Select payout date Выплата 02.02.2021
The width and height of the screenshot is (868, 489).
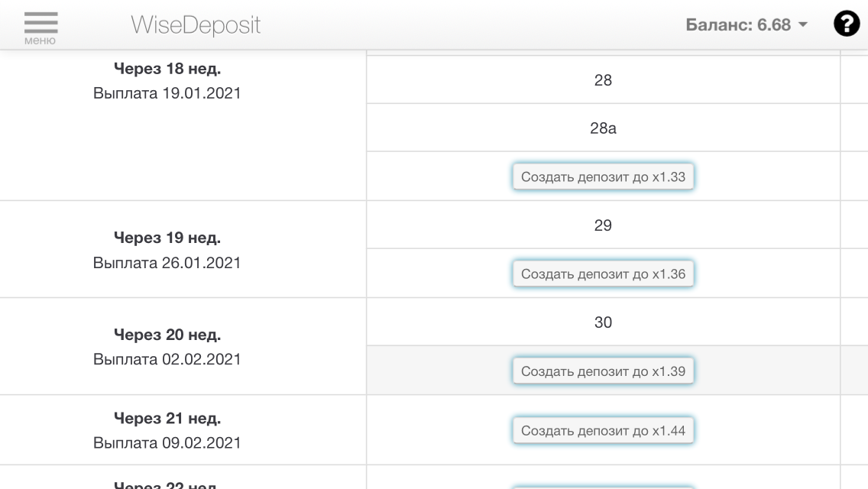[167, 359]
